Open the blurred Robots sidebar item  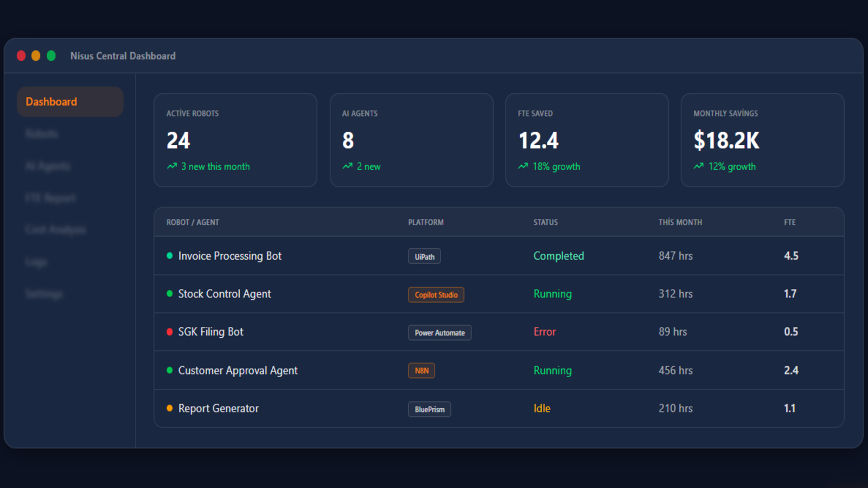(x=42, y=134)
